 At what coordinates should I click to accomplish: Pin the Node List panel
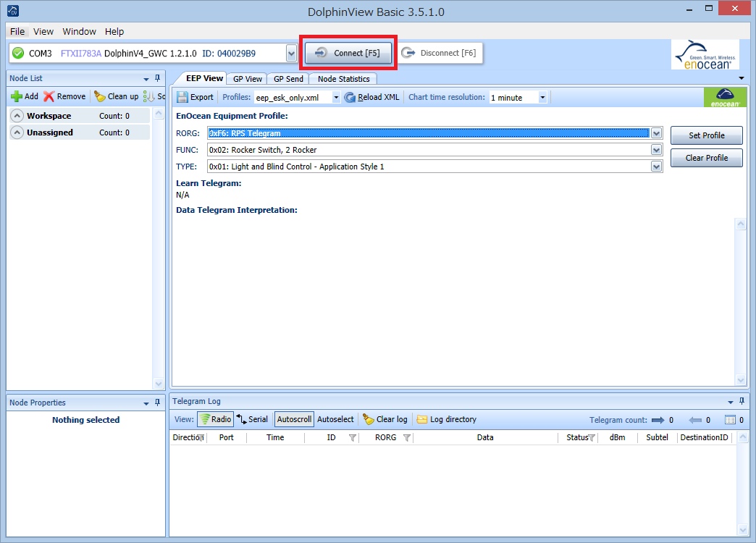157,78
